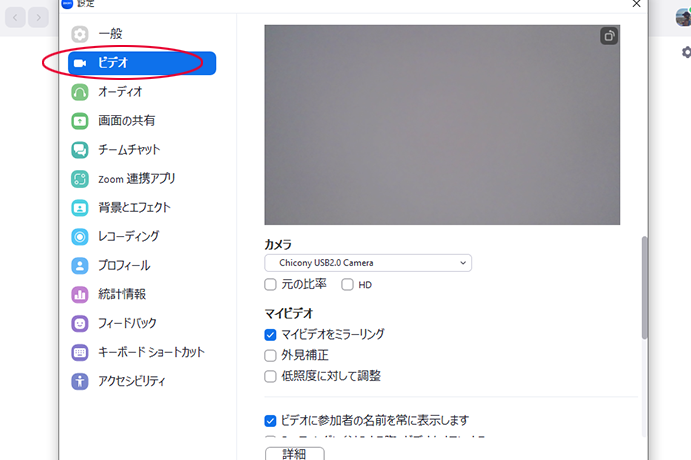
Task: Open 統計情報 tab
Action: tap(142, 294)
